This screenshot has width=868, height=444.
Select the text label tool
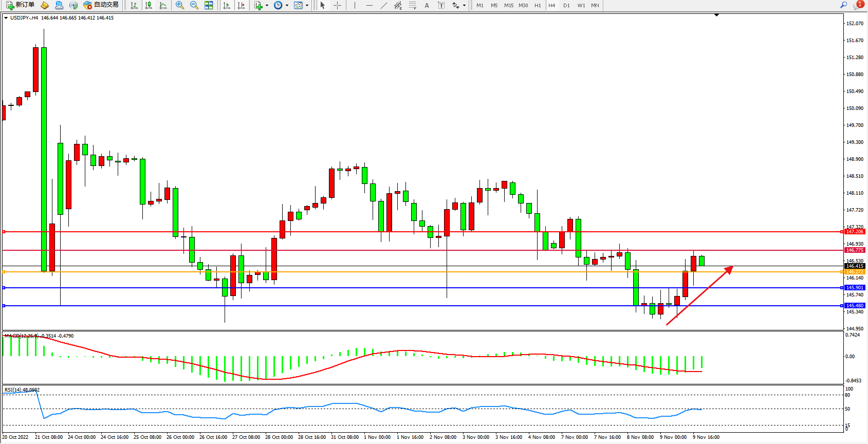441,5
